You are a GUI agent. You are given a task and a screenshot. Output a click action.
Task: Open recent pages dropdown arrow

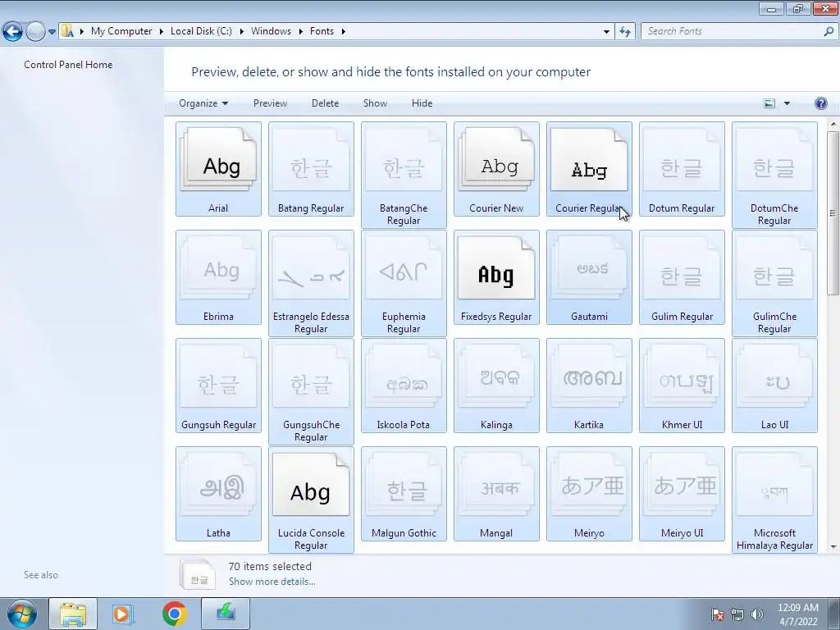(x=52, y=32)
